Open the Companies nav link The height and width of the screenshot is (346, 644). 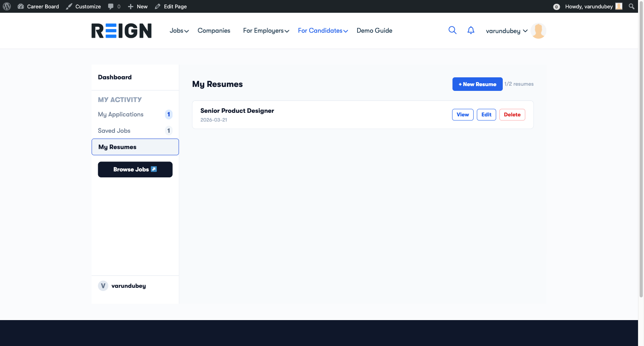(x=214, y=31)
